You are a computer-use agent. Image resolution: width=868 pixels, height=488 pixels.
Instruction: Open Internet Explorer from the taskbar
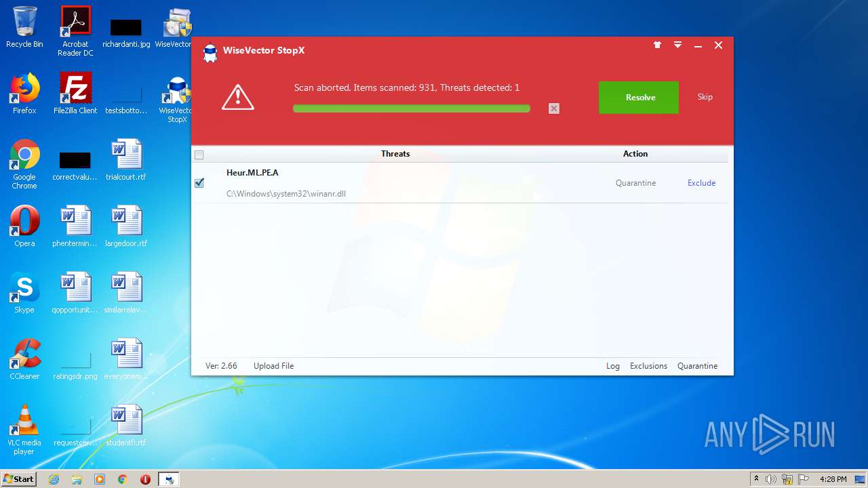tap(54, 479)
